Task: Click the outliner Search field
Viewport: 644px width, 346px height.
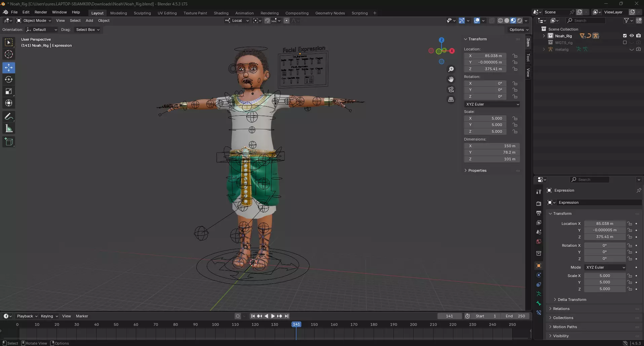Action: (x=586, y=21)
